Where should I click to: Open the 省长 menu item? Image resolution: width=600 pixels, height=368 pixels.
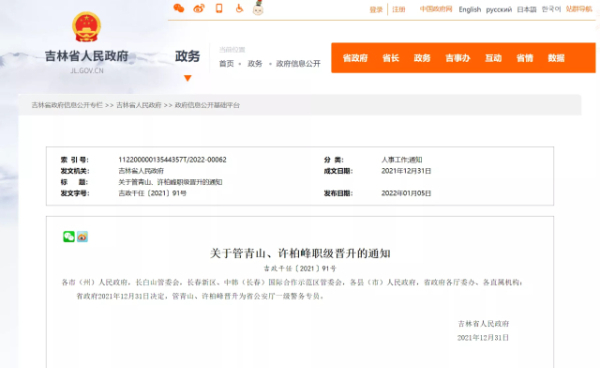click(x=391, y=58)
